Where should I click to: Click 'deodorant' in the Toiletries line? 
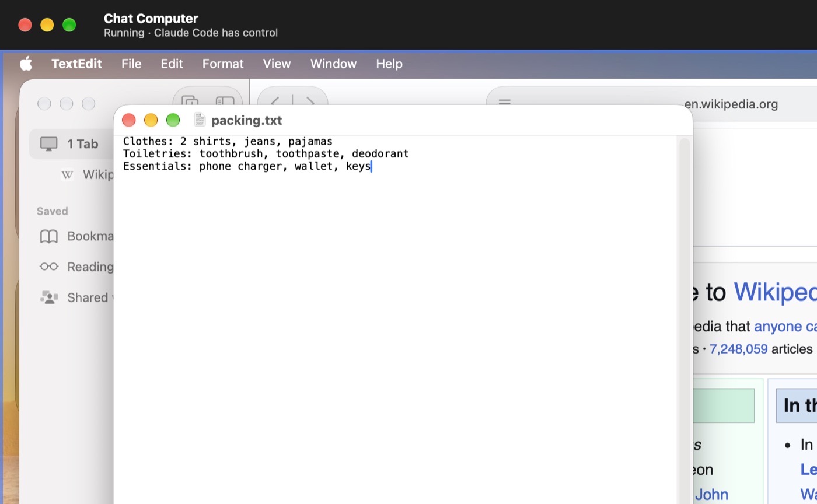[380, 153]
